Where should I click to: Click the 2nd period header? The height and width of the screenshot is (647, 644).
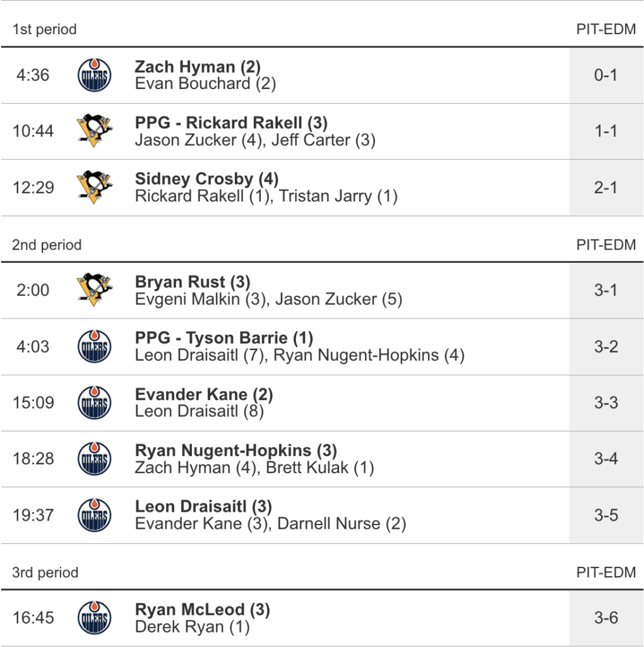click(x=47, y=245)
